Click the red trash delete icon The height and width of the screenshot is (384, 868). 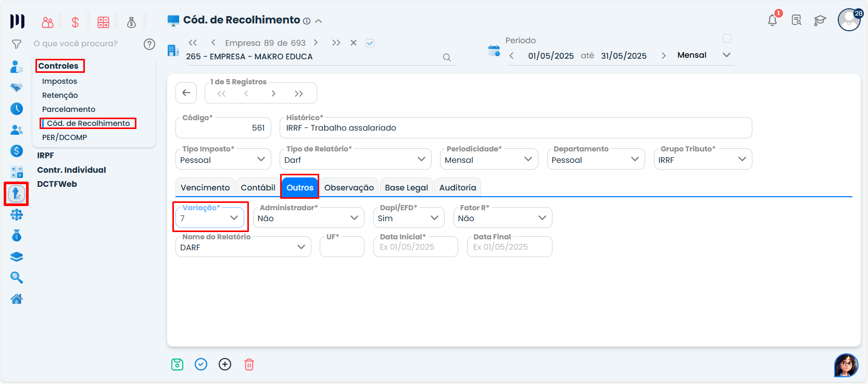click(249, 364)
